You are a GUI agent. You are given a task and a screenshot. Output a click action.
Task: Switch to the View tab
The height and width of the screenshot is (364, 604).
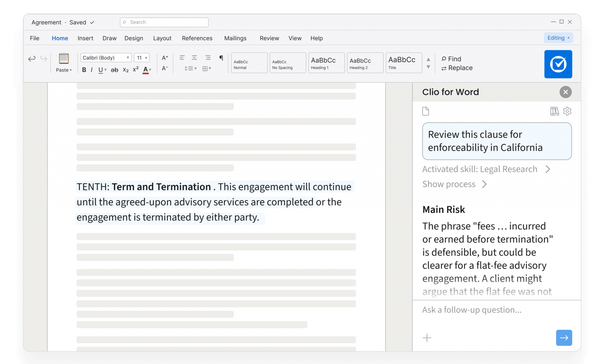tap(295, 38)
